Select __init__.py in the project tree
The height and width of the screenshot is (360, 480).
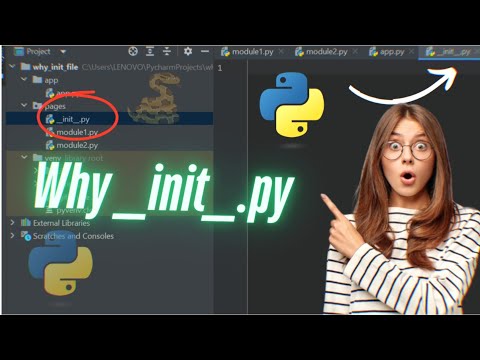pyautogui.click(x=109, y=119)
